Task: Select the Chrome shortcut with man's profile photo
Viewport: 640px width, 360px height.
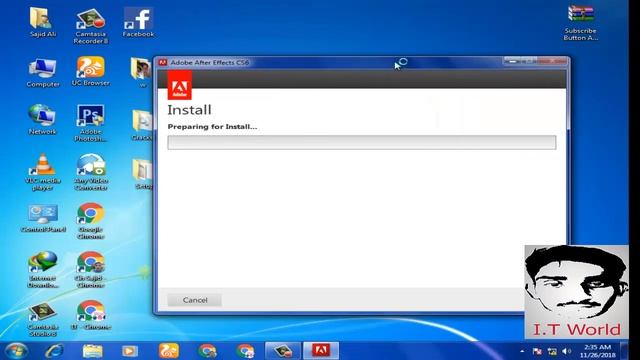Action: click(91, 270)
